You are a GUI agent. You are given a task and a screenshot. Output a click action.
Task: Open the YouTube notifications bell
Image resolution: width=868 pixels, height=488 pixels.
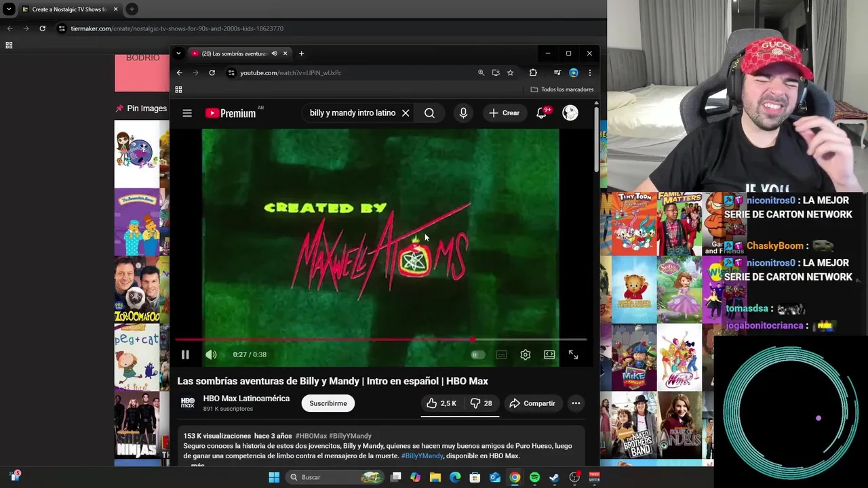point(542,113)
